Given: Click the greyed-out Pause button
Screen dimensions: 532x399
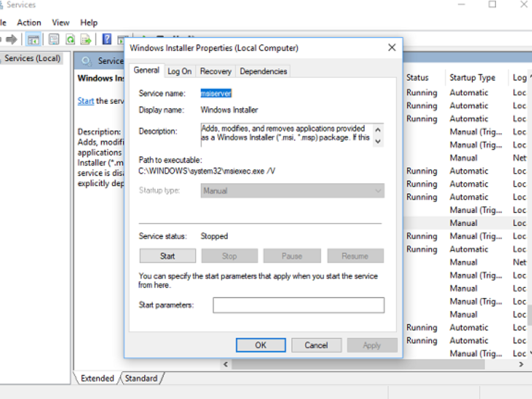Looking at the screenshot, I should click(x=292, y=256).
